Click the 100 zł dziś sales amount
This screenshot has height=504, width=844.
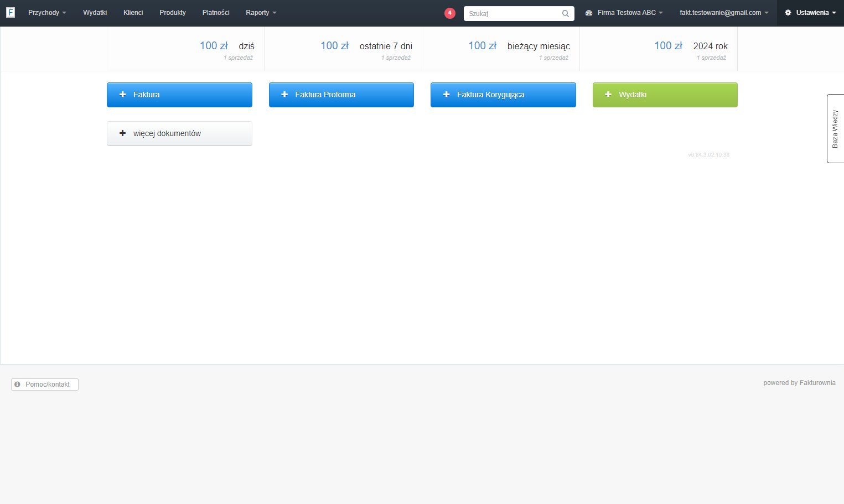[214, 46]
